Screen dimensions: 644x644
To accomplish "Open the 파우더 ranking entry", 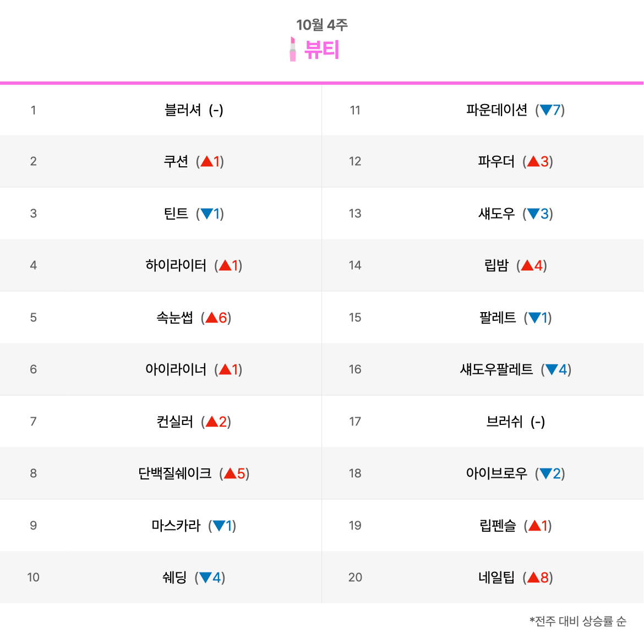I will 496,161.
